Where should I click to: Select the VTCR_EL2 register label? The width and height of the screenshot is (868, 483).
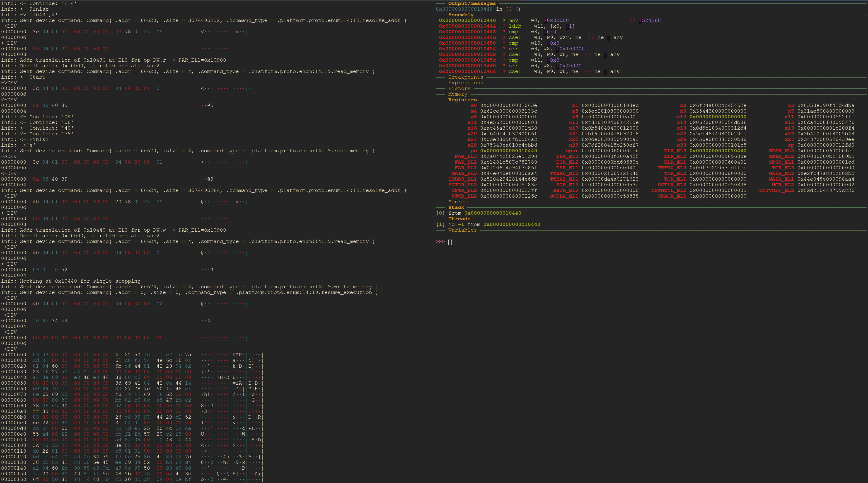coord(464,196)
